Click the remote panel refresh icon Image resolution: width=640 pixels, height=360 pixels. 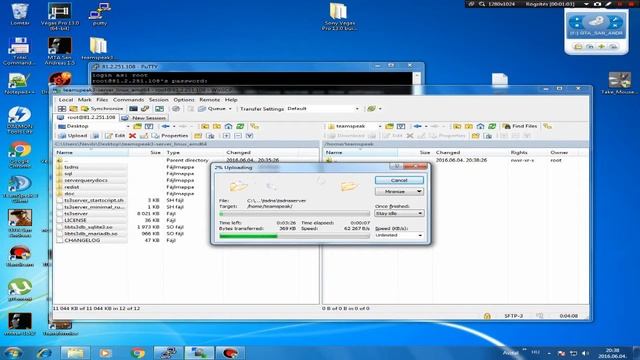[492, 126]
